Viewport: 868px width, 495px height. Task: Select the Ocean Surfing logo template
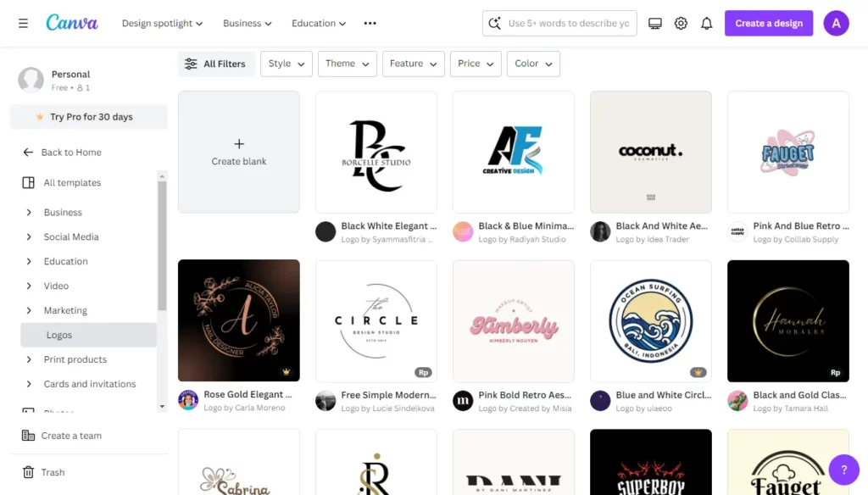650,320
